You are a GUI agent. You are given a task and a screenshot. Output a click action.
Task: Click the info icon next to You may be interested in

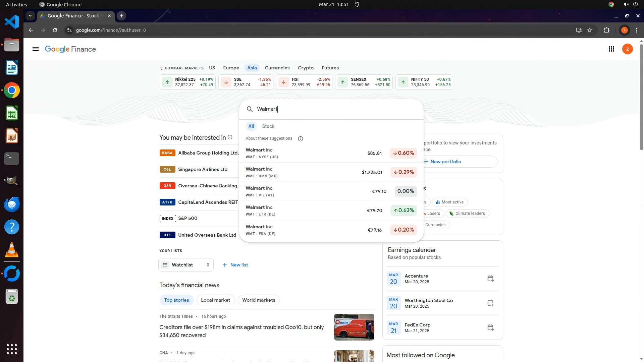tap(230, 137)
